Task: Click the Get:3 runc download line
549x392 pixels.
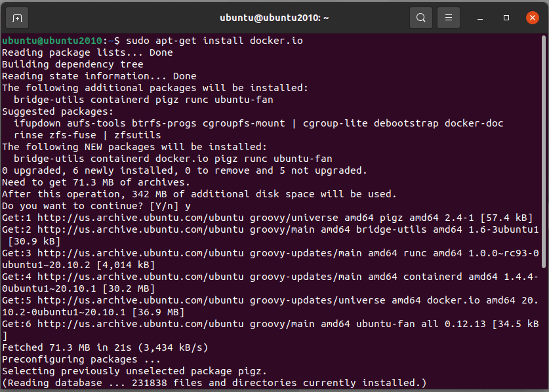Action: tap(270, 259)
